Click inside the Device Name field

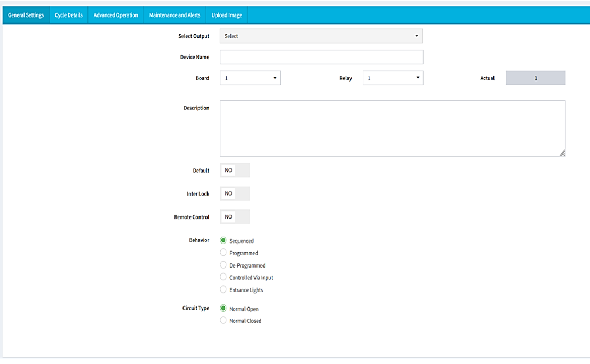[321, 56]
